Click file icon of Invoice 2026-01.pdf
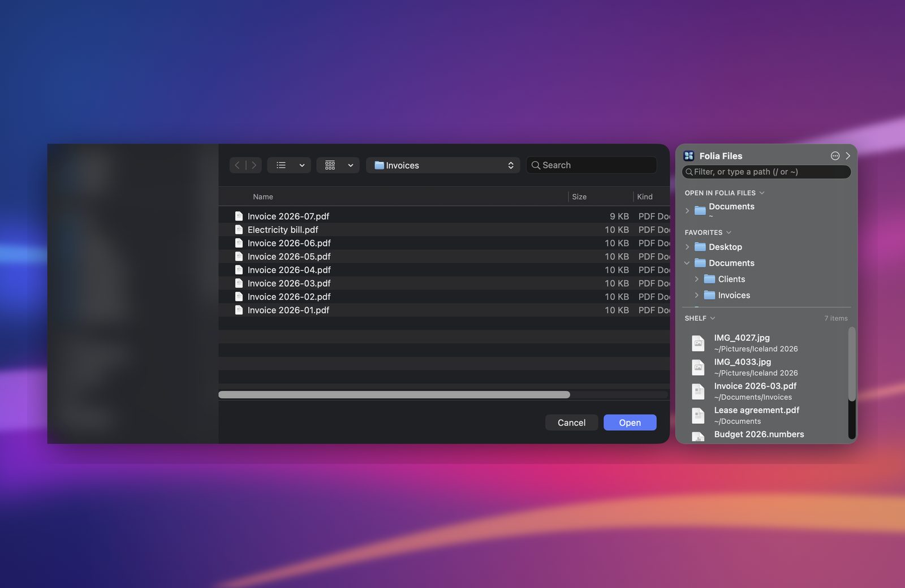905x588 pixels. tap(239, 310)
